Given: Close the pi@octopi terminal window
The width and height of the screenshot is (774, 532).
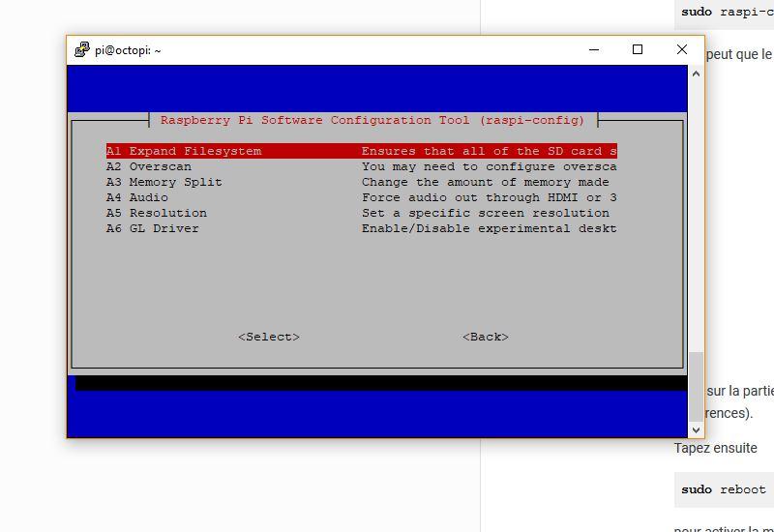Looking at the screenshot, I should point(682,49).
